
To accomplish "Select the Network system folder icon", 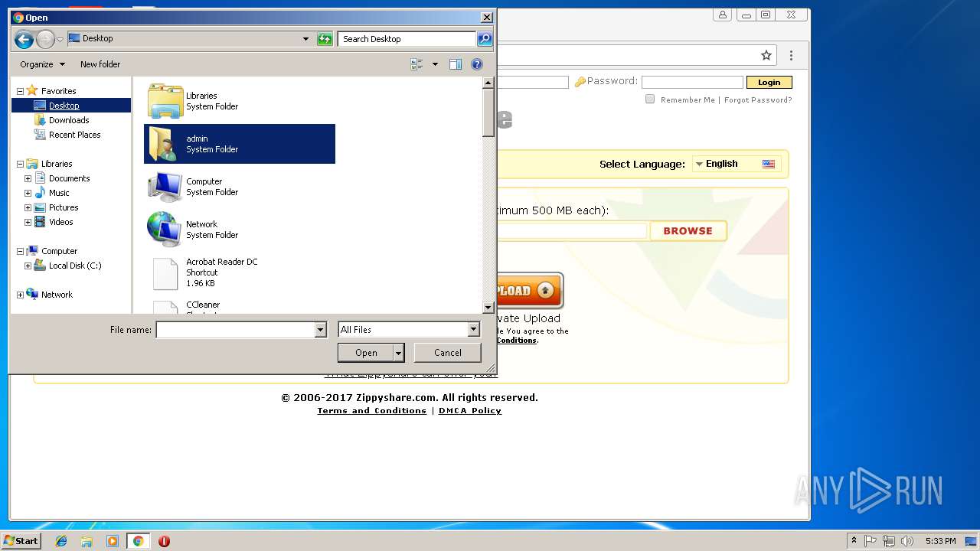I will coord(165,230).
